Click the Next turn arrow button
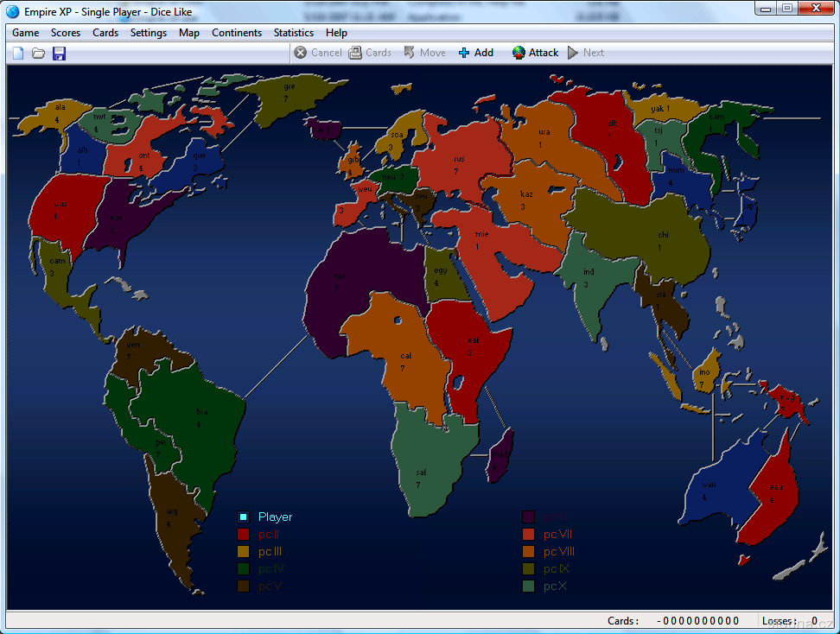840x634 pixels. 586,53
